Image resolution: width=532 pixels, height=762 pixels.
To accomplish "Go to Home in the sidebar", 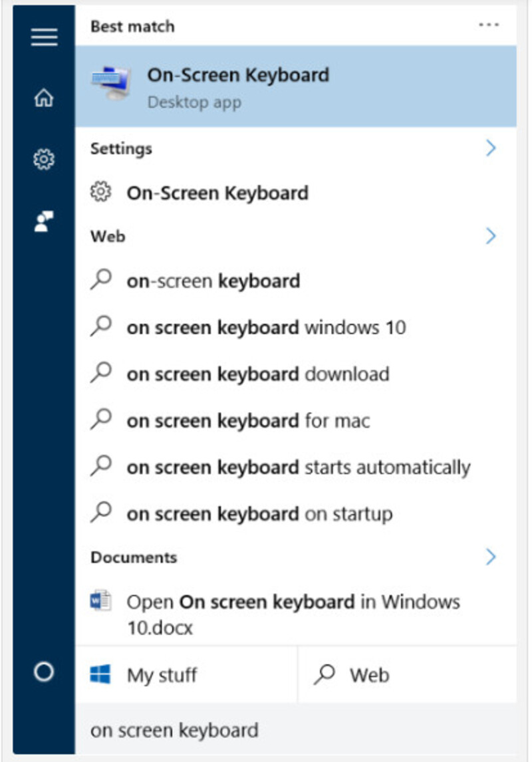I will point(44,98).
